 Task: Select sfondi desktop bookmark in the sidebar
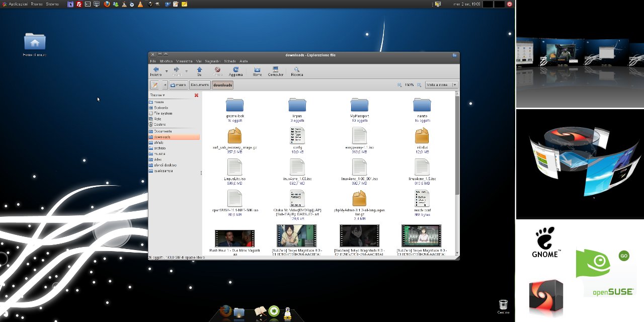[x=174, y=165]
